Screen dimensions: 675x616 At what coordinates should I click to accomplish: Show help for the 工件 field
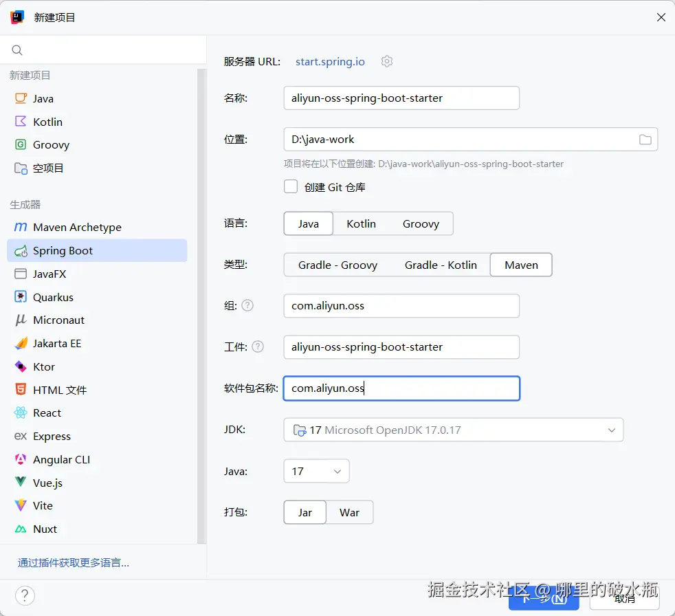click(x=258, y=346)
